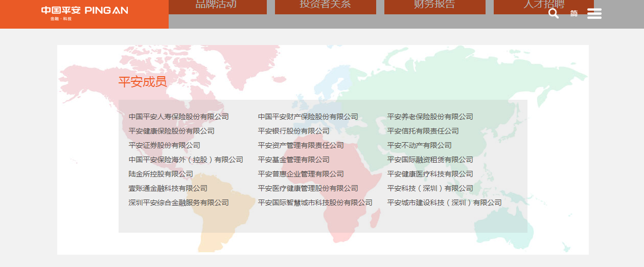Open the hamburger menu icon
The height and width of the screenshot is (267, 644).
coord(594,13)
